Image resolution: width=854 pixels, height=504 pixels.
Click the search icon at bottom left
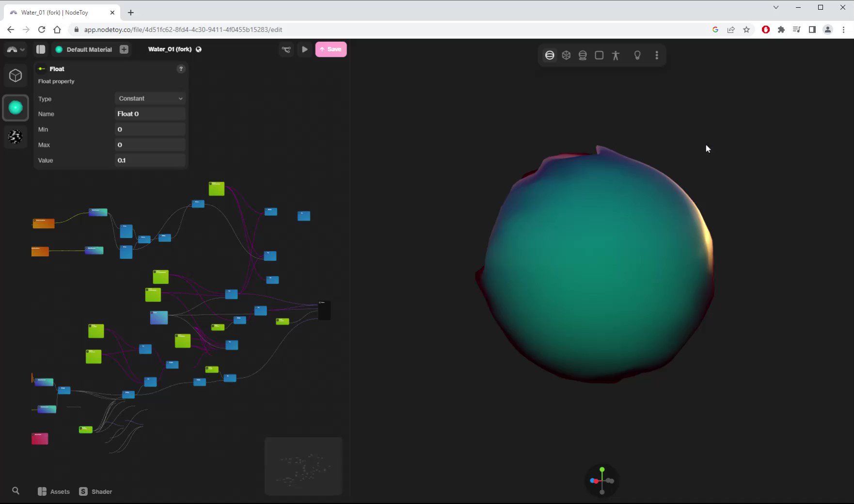(16, 491)
